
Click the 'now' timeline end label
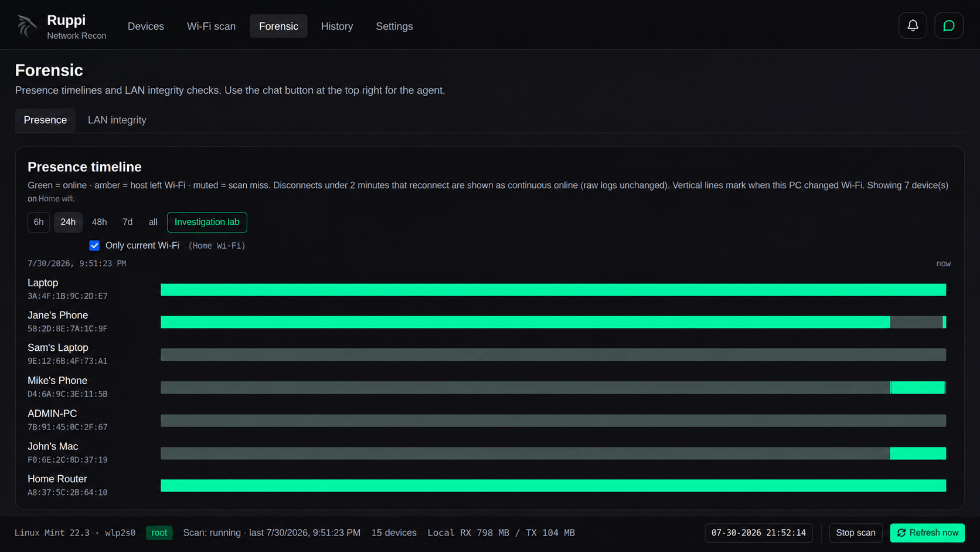tap(943, 263)
